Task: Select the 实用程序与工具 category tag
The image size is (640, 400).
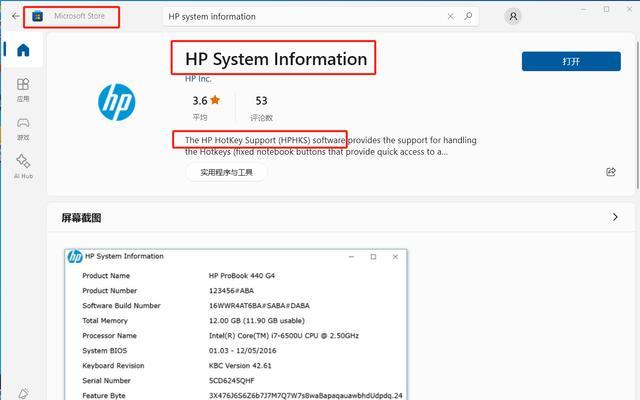Action: click(x=227, y=172)
